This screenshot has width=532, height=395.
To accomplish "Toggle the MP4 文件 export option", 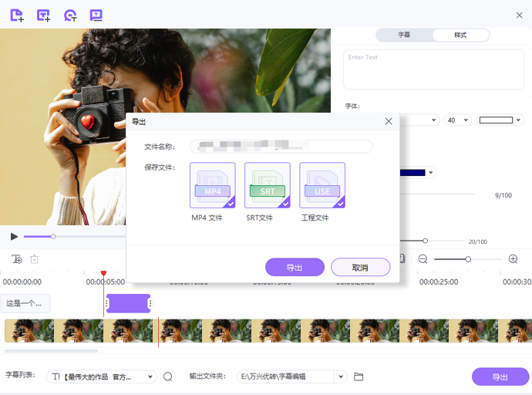I will tap(213, 185).
